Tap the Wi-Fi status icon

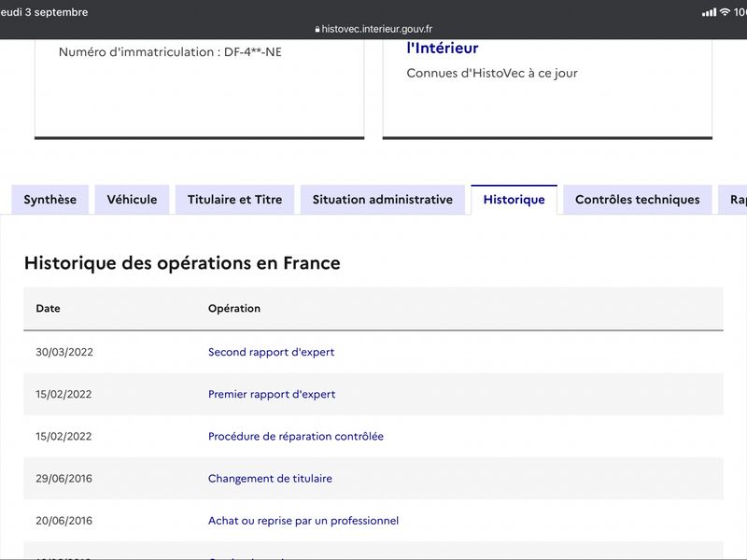click(725, 12)
